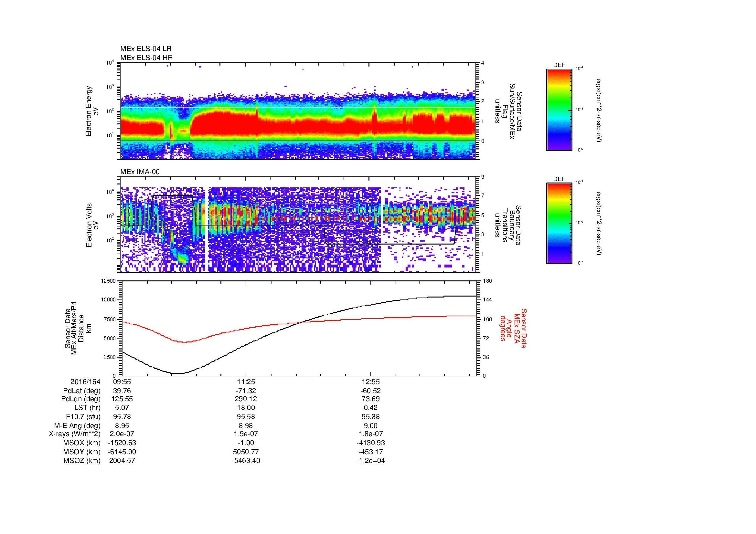Click the MSOY value '5050.77'
The image size is (756, 534).
pyautogui.click(x=246, y=452)
